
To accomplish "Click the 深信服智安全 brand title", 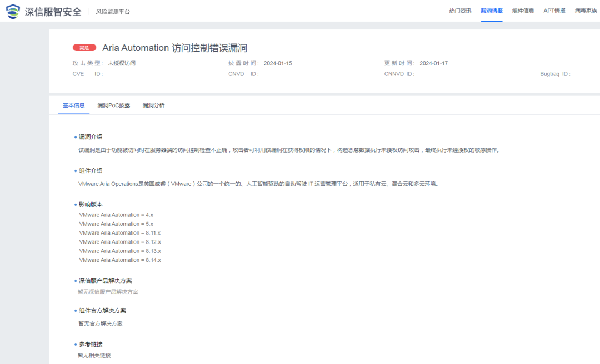I will pyautogui.click(x=53, y=12).
